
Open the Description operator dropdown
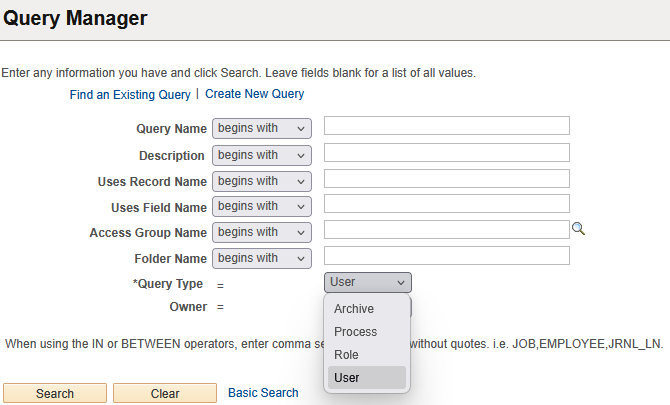tap(262, 155)
